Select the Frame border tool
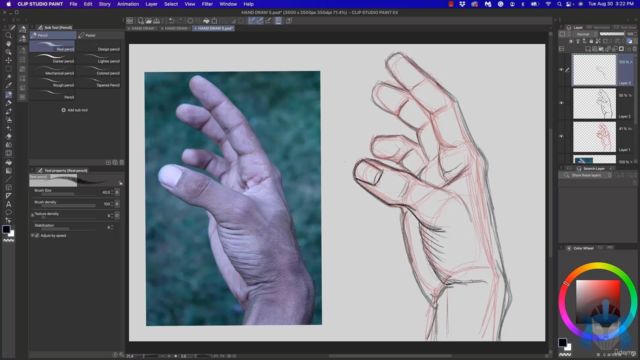This screenshot has width=640, height=360. (8, 187)
